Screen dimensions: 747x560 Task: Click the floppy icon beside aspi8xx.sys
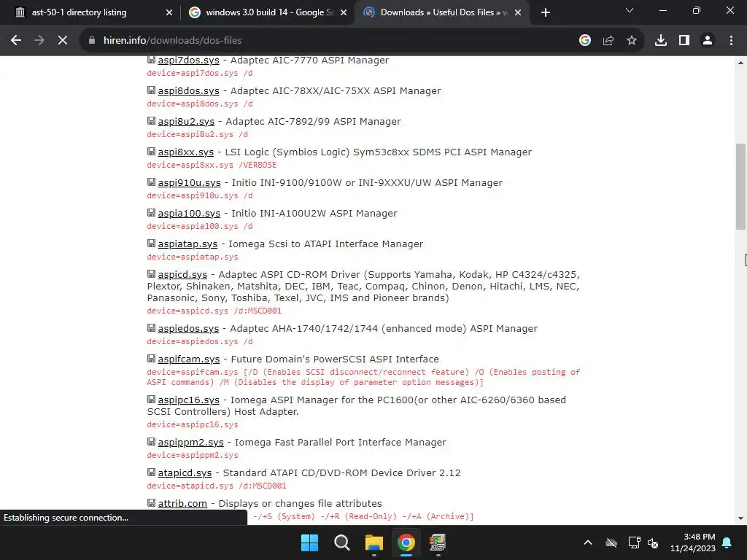coord(151,152)
